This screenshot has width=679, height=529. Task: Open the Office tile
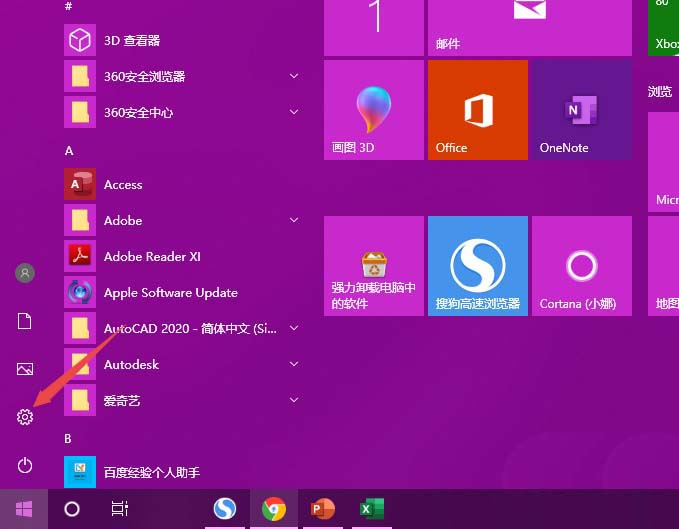478,110
